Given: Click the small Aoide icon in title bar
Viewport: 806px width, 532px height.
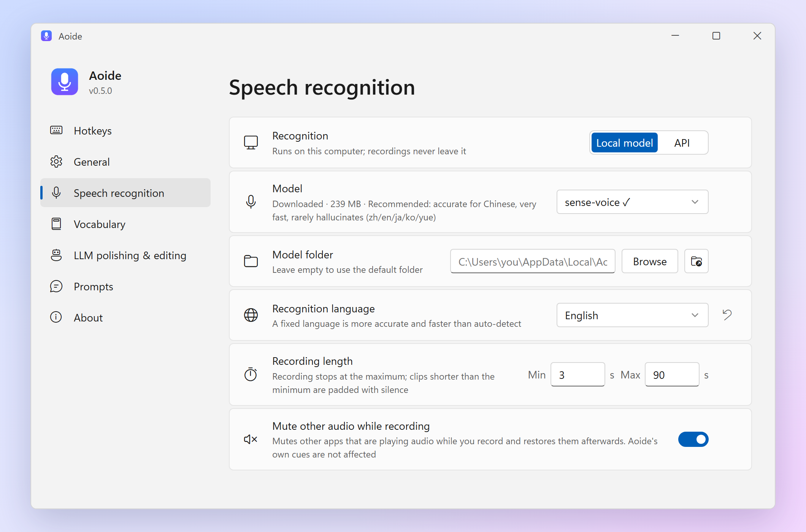Looking at the screenshot, I should pyautogui.click(x=46, y=36).
